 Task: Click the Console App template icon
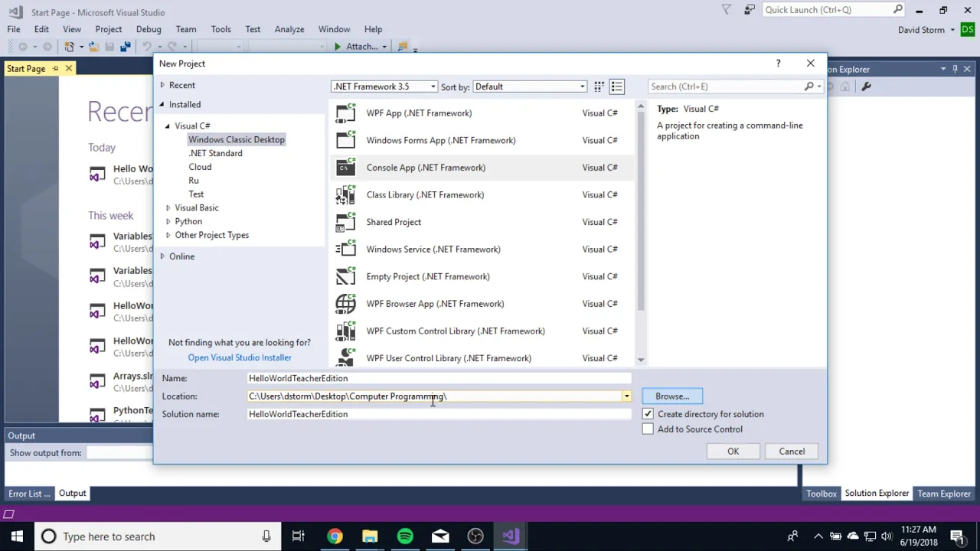345,168
